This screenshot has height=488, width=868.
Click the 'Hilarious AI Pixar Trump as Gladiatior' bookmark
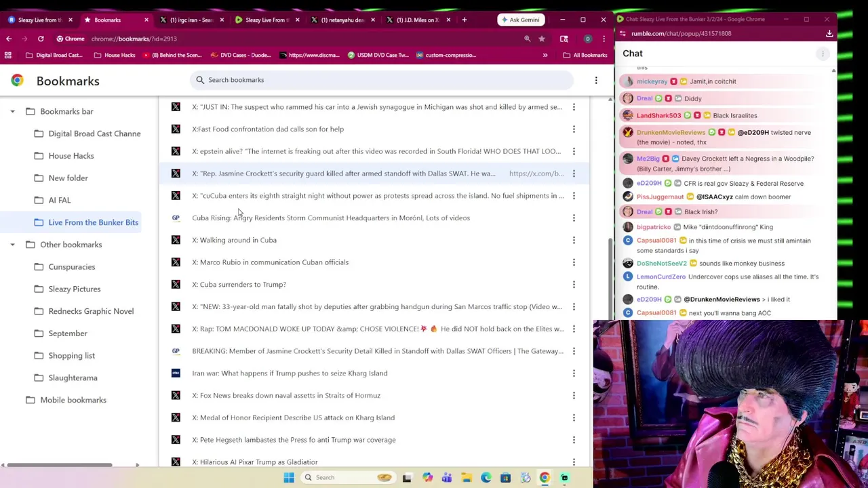coord(375,462)
